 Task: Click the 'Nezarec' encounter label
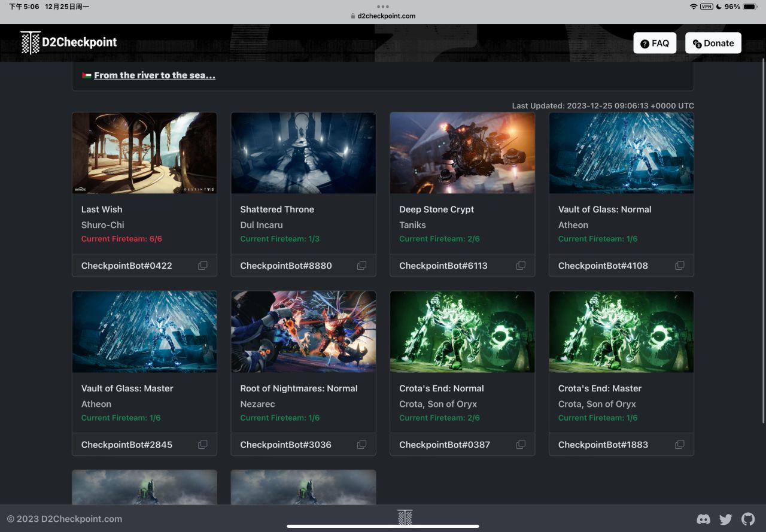[x=257, y=404]
